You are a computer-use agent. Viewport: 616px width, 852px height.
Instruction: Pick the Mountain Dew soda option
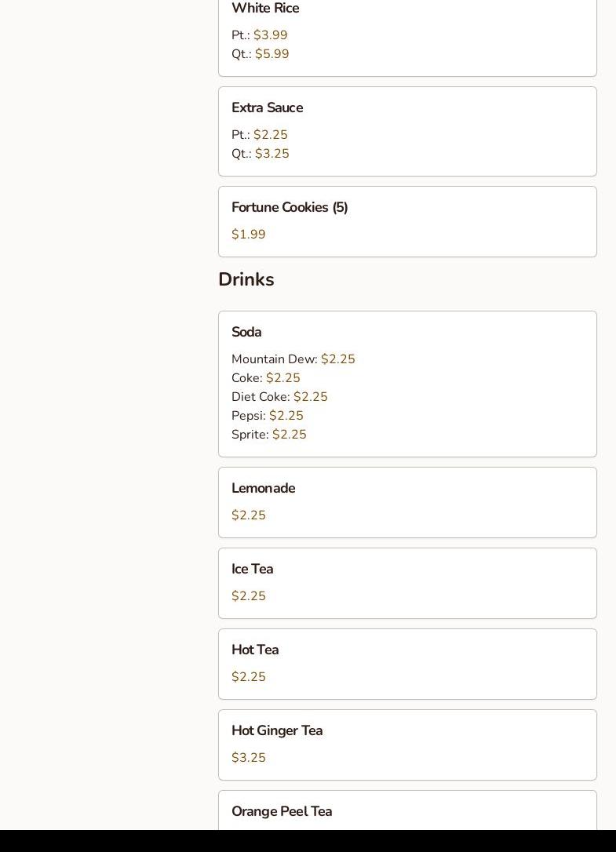[x=293, y=359]
